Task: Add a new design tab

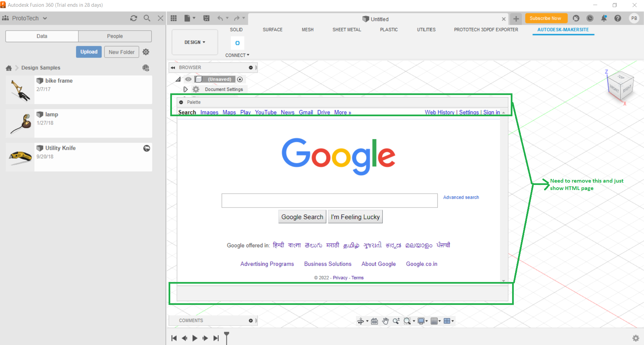Action: click(x=516, y=19)
